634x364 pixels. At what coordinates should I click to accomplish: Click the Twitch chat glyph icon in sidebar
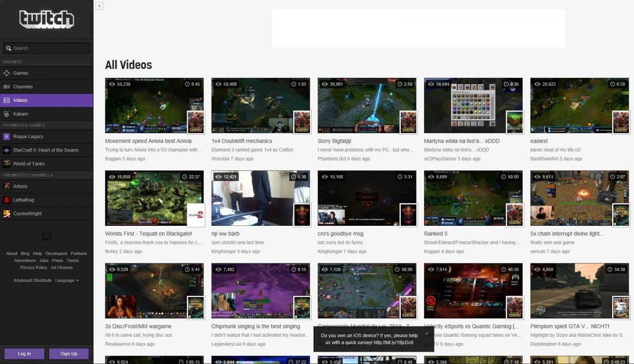tap(47, 236)
